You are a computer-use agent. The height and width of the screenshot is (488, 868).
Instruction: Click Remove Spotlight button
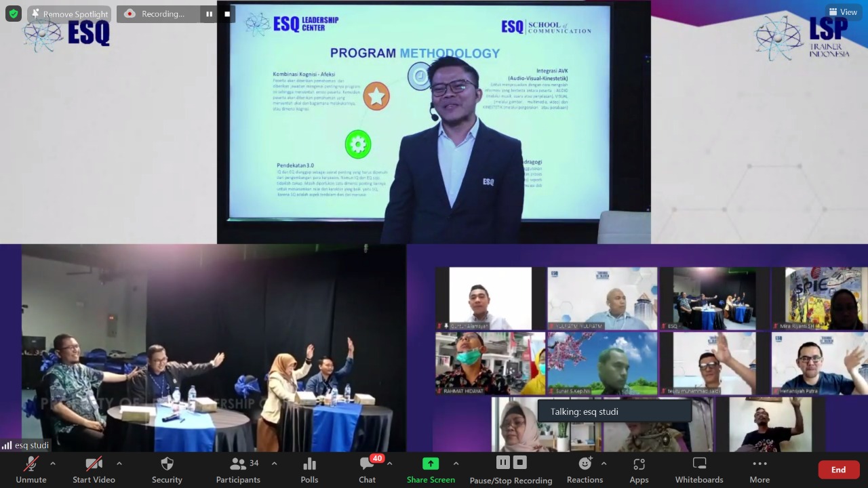pyautogui.click(x=69, y=14)
